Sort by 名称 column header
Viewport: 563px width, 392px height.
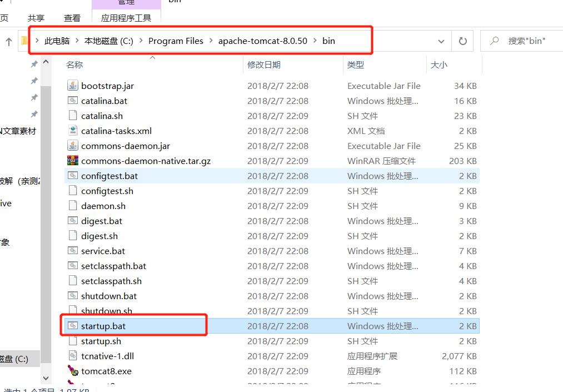tap(74, 64)
